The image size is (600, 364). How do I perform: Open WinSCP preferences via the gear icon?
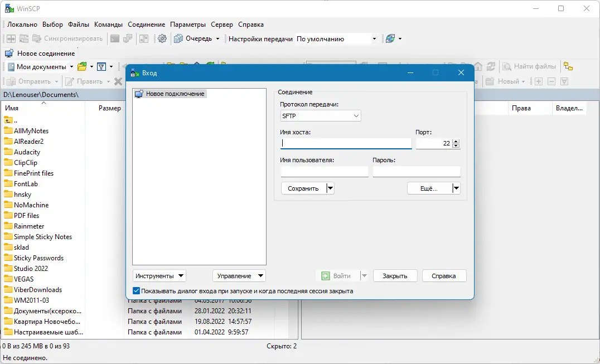(163, 39)
